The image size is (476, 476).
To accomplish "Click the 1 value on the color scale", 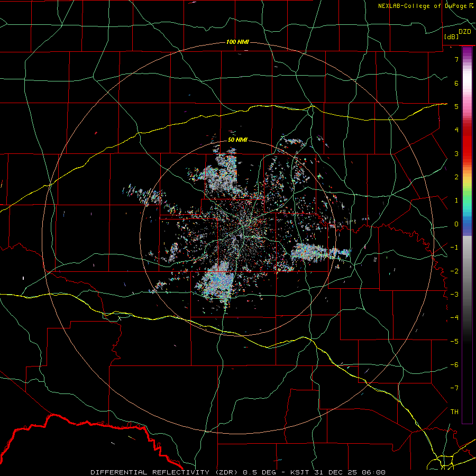I will coord(456,200).
